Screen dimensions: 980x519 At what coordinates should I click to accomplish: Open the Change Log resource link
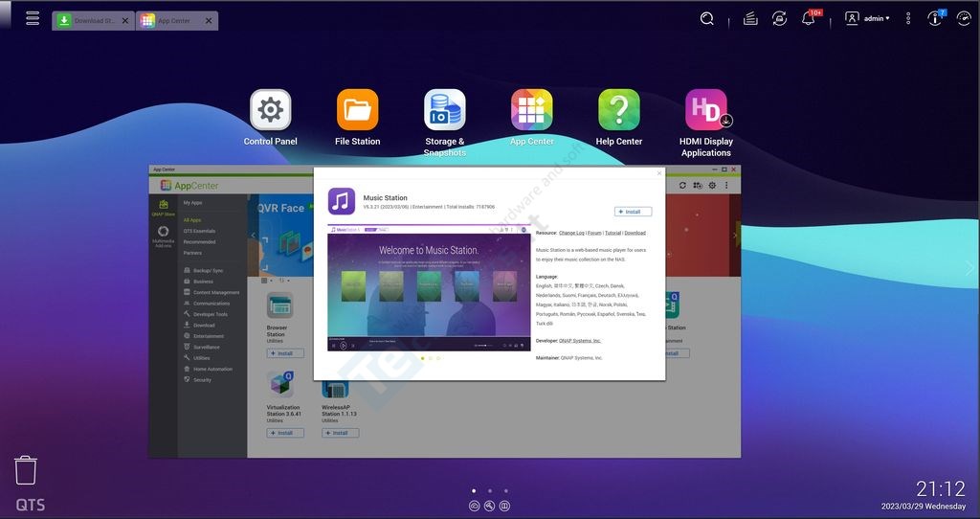571,233
